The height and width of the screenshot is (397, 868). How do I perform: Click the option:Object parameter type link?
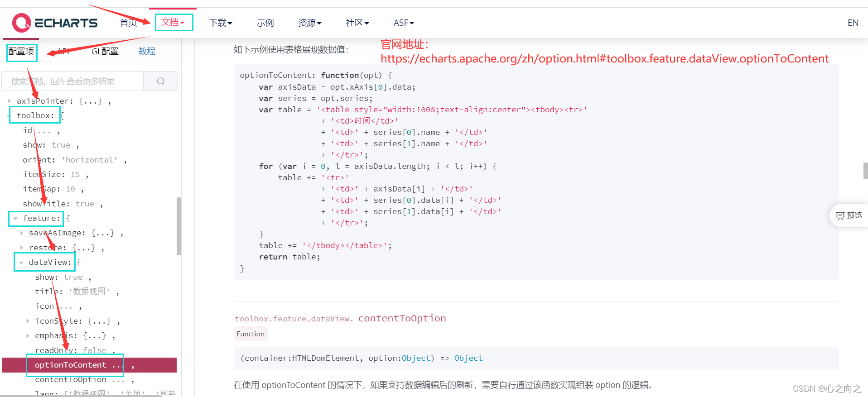pyautogui.click(x=416, y=358)
